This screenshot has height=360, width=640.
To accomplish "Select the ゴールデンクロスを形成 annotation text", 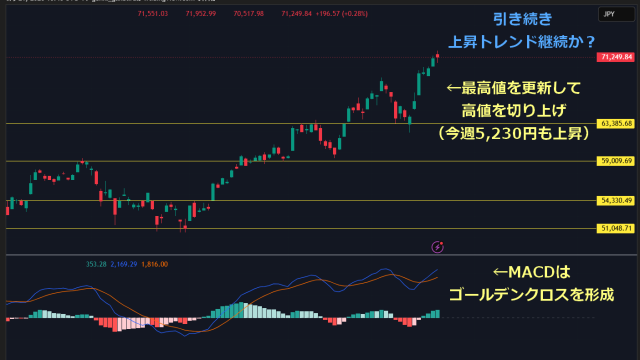I will pos(531,294).
